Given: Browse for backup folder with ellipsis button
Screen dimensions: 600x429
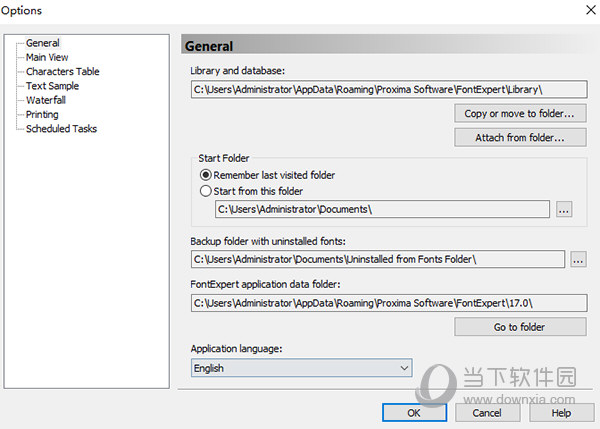Looking at the screenshot, I should coord(578,259).
